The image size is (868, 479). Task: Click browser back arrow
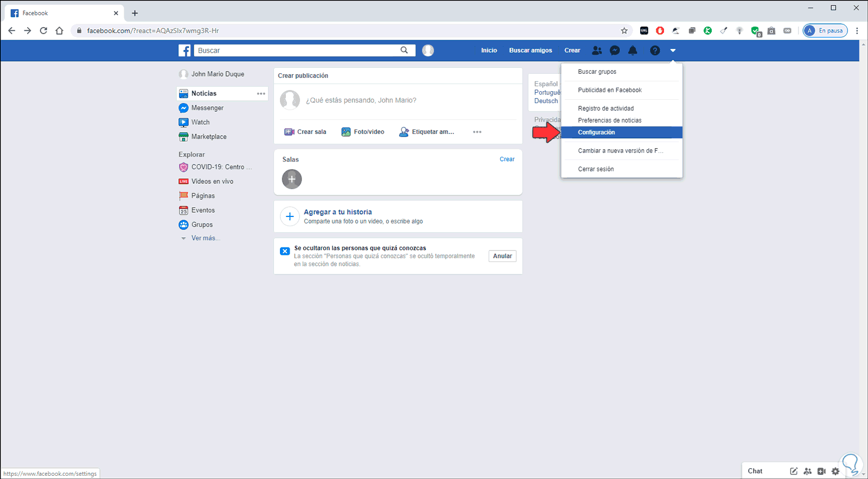coord(12,30)
